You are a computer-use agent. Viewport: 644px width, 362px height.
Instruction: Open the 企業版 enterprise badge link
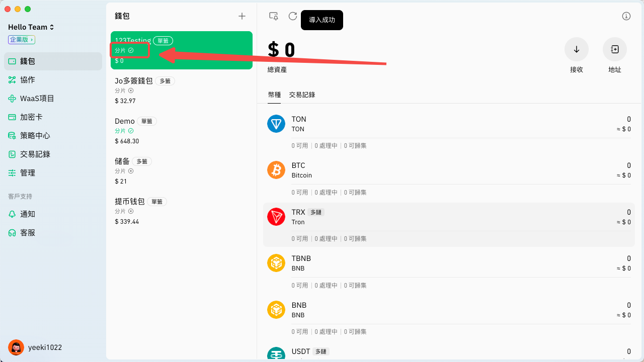tap(21, 40)
